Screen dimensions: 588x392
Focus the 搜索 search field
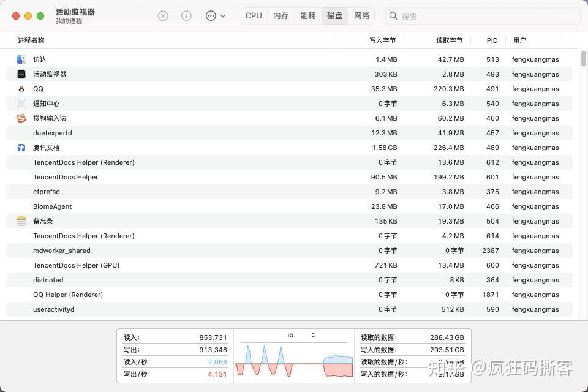click(483, 16)
